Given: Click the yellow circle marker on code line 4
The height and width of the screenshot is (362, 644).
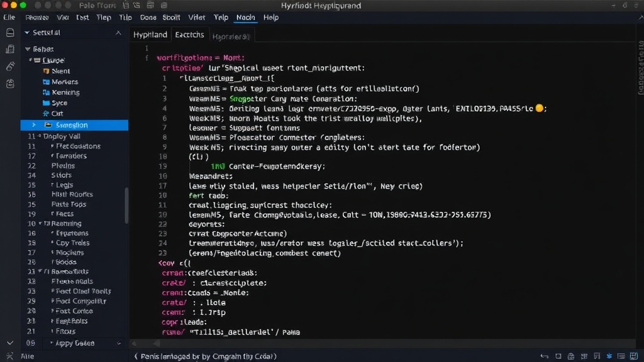Looking at the screenshot, I should point(539,108).
